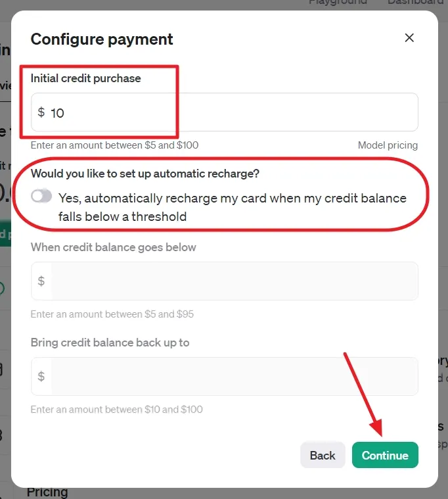This screenshot has height=499, width=448.
Task: Click the 'Configure payment' dialog title
Action: pyautogui.click(x=102, y=39)
